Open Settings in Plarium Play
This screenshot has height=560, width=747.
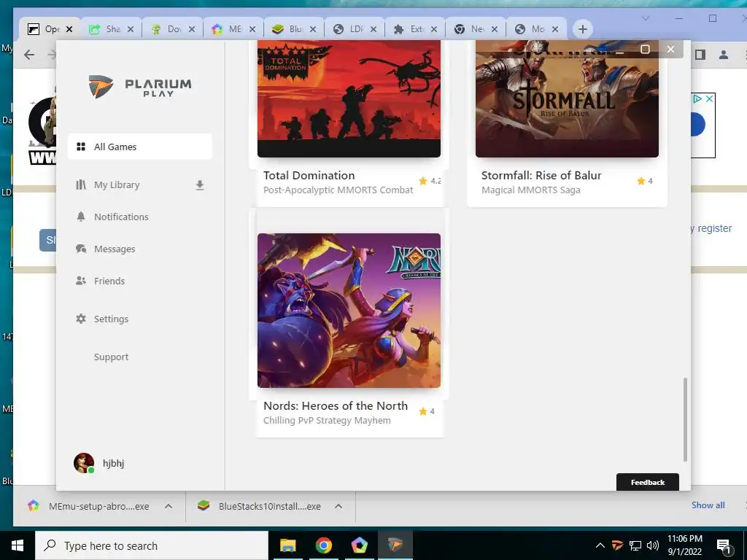click(x=111, y=319)
